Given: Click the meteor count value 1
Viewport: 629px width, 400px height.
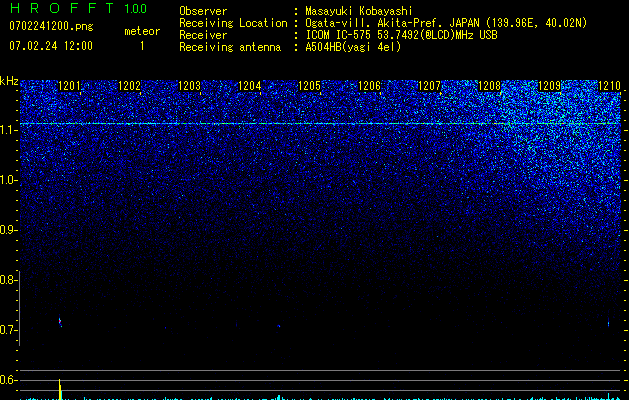Looking at the screenshot, I should pos(142,46).
